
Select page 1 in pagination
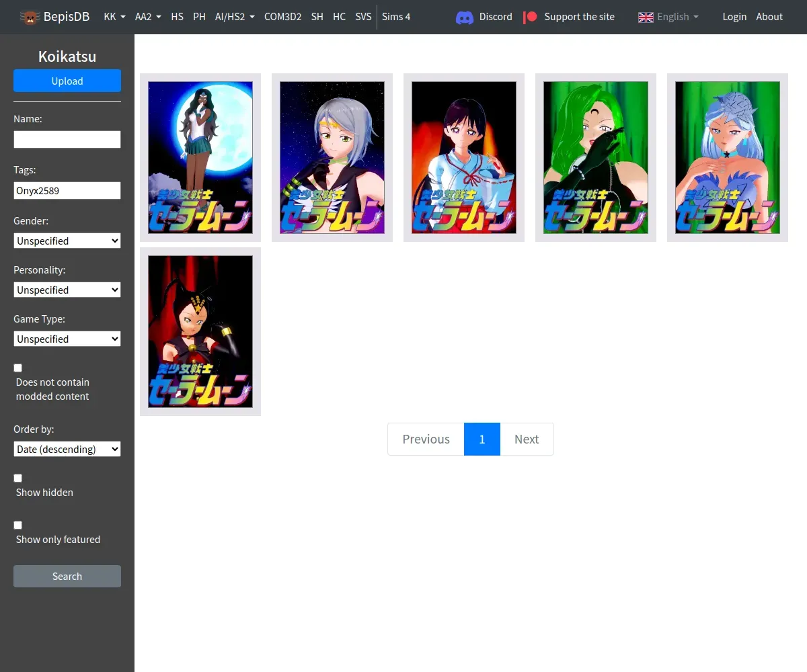tap(482, 439)
